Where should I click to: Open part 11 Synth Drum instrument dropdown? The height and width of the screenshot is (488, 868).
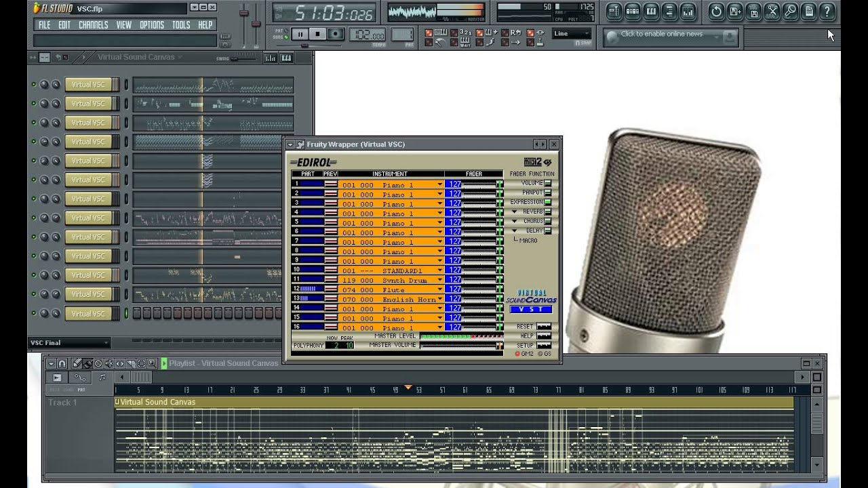point(439,280)
